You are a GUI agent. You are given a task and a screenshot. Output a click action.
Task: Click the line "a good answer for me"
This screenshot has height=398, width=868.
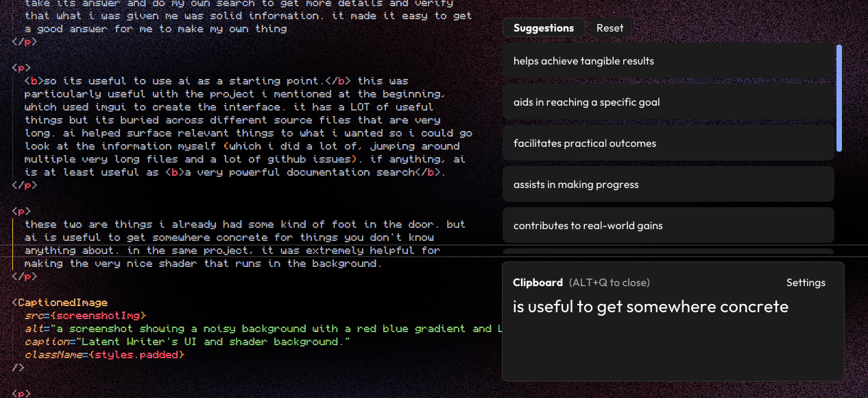(156, 29)
